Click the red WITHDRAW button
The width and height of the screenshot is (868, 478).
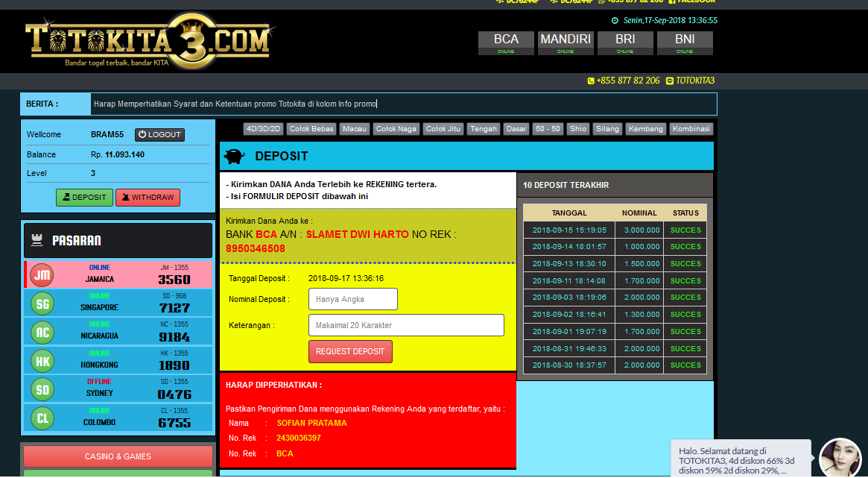148,198
